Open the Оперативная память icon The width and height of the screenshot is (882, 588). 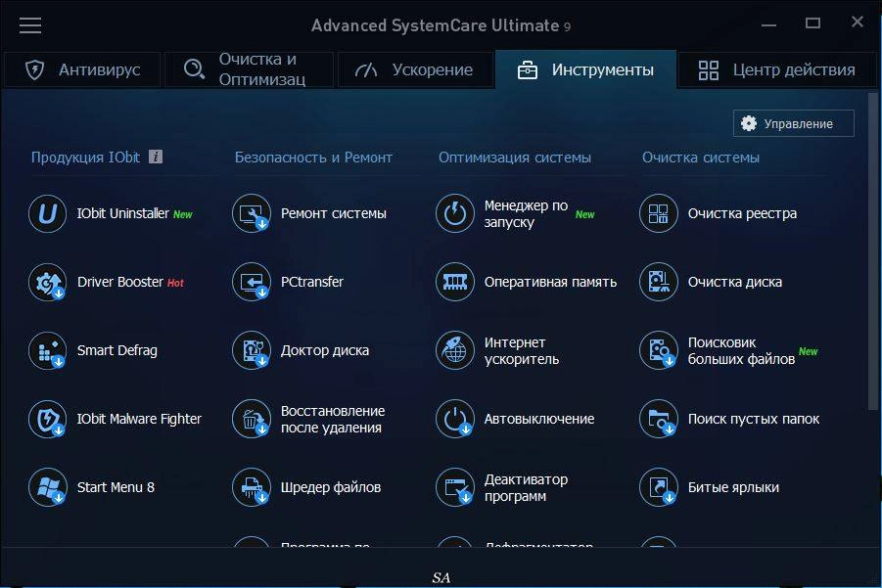pos(455,282)
